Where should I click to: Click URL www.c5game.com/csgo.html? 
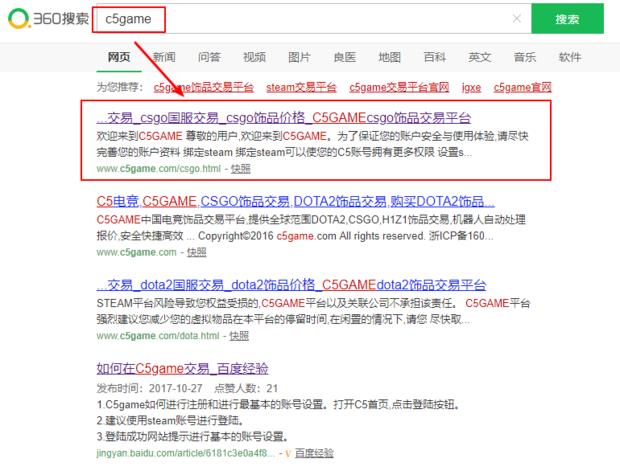coord(159,169)
